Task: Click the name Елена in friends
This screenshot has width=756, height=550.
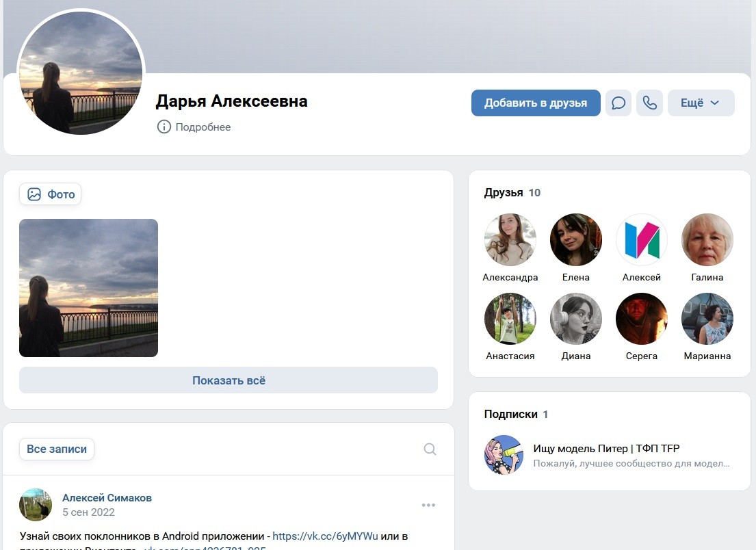Action: 575,277
